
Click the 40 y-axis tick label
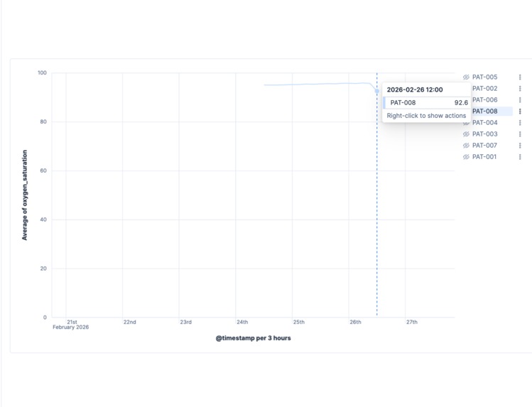[43, 219]
